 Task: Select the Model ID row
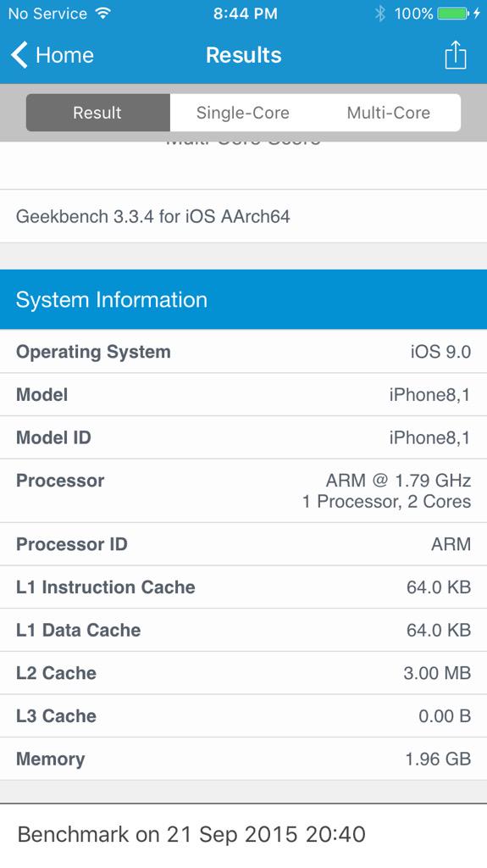[x=244, y=437]
